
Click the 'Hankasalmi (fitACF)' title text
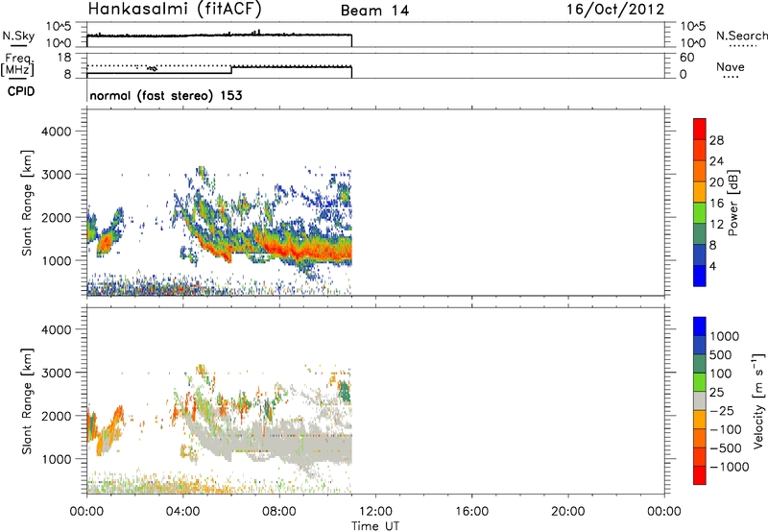[x=175, y=10]
